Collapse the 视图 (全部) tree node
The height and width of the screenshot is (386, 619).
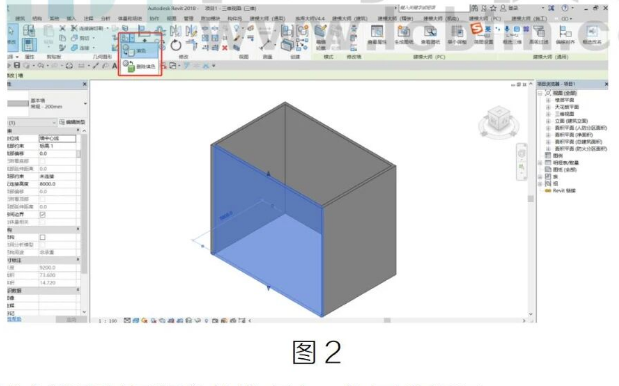(540, 93)
